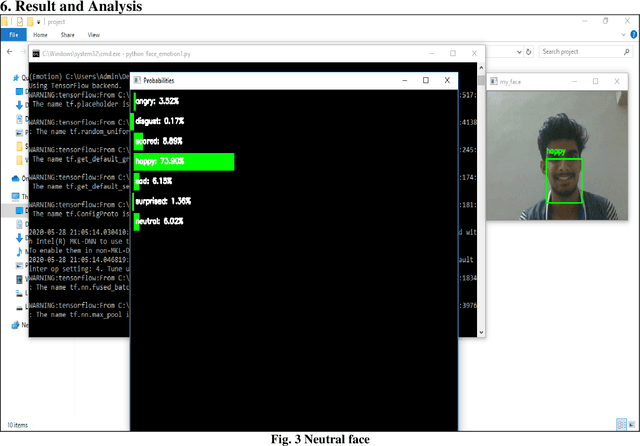640x446 pixels.
Task: Minimize the my_face window
Action: 574,82
